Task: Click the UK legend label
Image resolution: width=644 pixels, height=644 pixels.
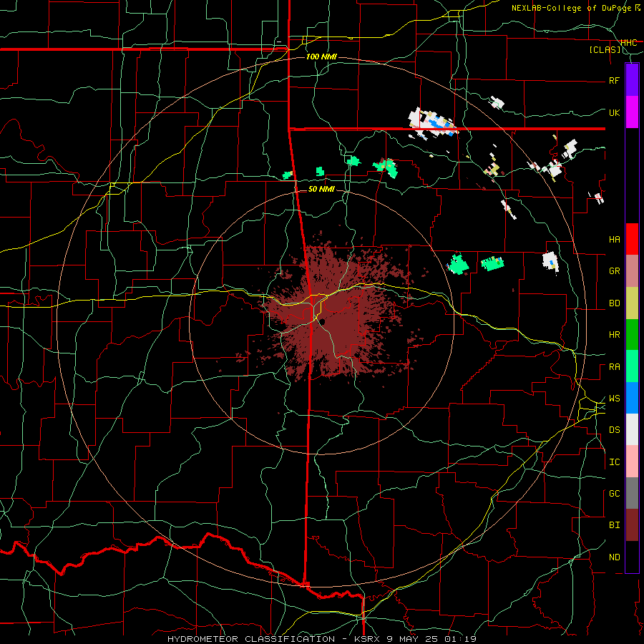Action: [615, 112]
